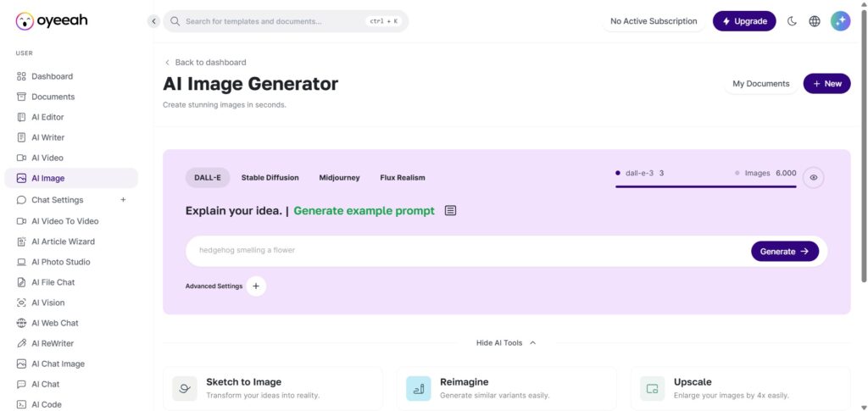Click the AI Editor icon
Image resolution: width=868 pixels, height=411 pixels.
point(21,117)
